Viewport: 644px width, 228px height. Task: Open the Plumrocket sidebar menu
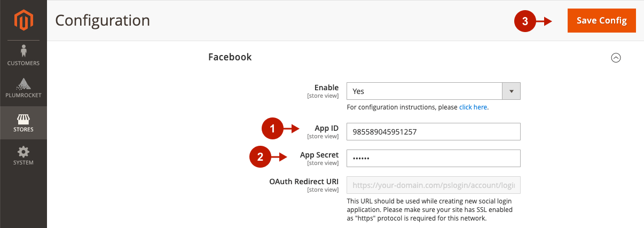[23, 89]
